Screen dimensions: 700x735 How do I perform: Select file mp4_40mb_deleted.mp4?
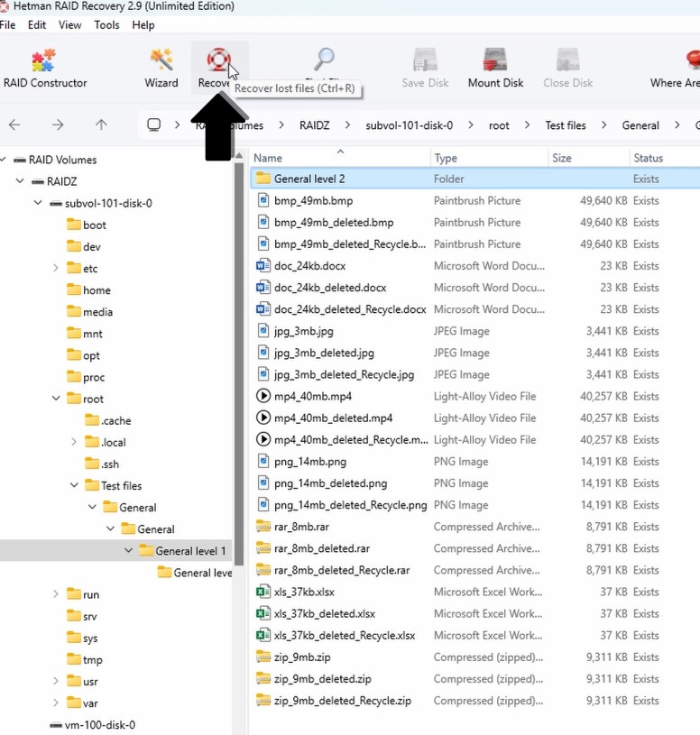coord(334,418)
